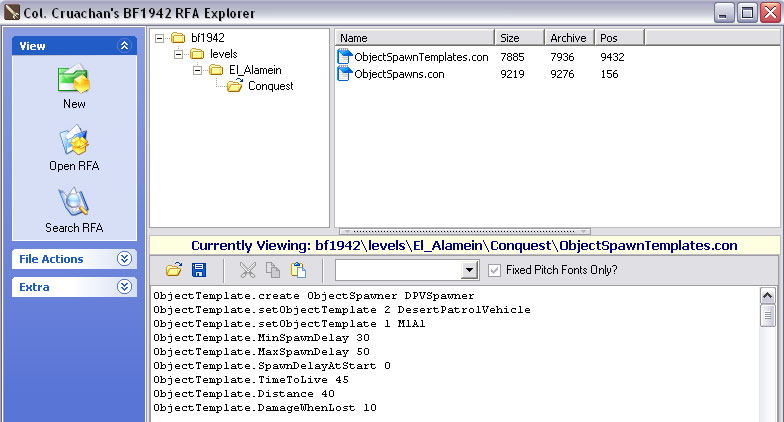This screenshot has height=422, width=784.
Task: Click line 'ObjectTemplate.MaxSpawnDelay 50'
Action: point(261,352)
